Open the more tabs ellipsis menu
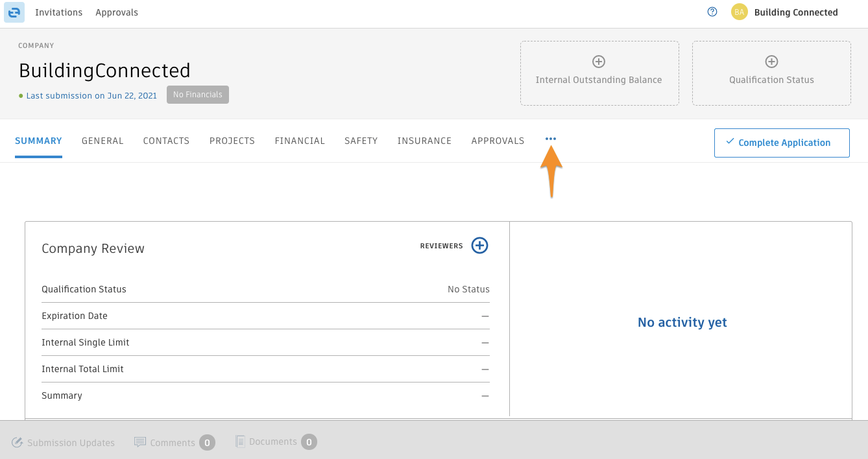Screen dimensions: 868x459 [x=551, y=139]
